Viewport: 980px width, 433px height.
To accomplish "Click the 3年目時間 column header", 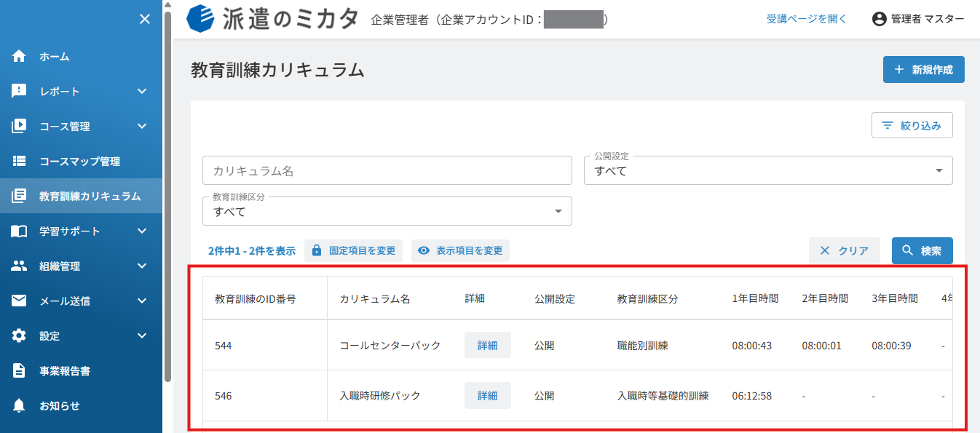I will (x=895, y=298).
